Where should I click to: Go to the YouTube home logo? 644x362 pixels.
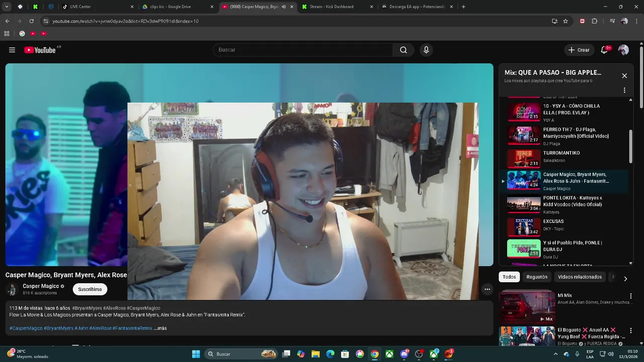(x=40, y=50)
